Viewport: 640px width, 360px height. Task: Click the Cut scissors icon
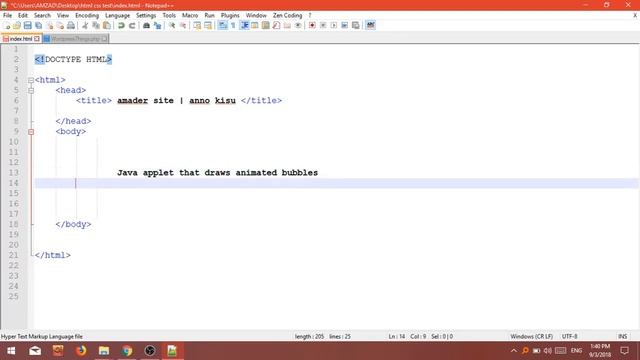pyautogui.click(x=85, y=25)
